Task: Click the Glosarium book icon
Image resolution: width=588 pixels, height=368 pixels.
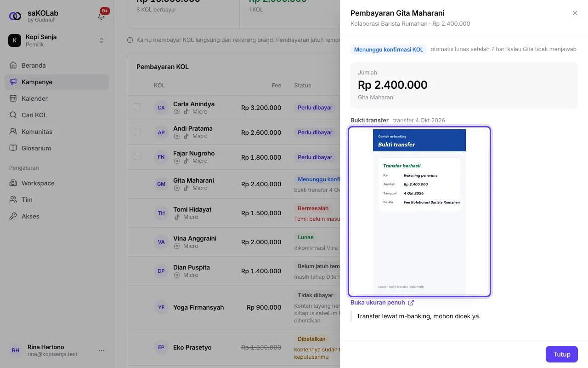Action: click(13, 148)
